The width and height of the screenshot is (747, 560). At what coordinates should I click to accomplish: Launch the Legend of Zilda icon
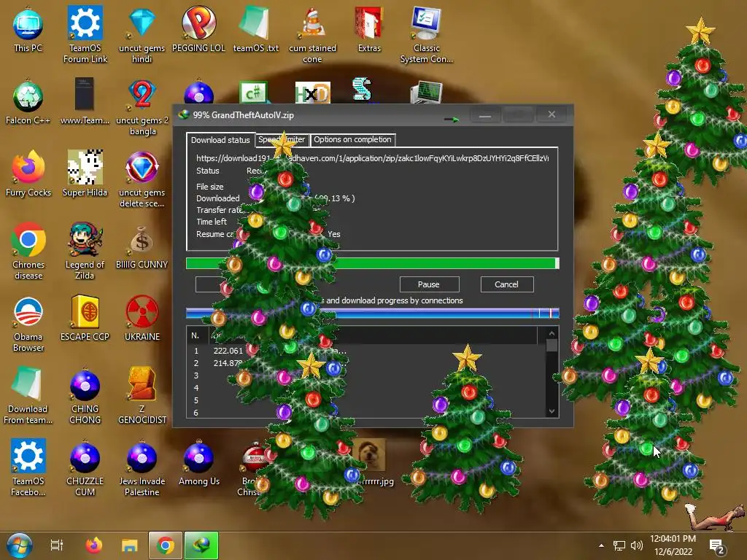85,252
